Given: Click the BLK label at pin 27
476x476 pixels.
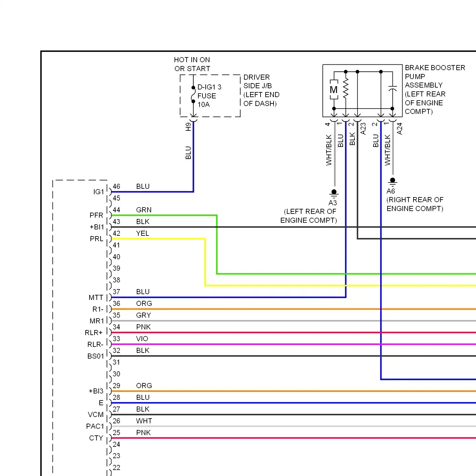Looking at the screenshot, I should click(x=143, y=409).
